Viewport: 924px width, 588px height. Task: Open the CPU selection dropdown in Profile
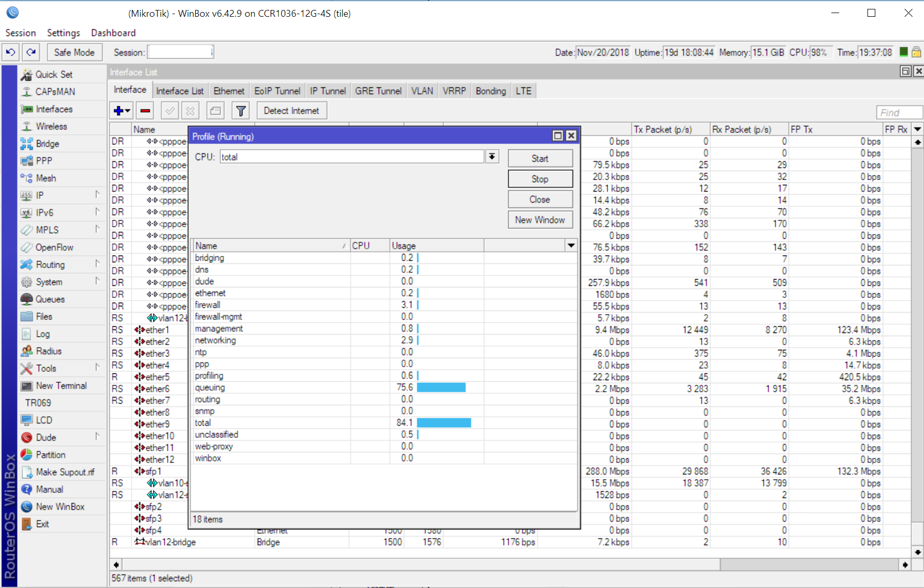tap(492, 157)
